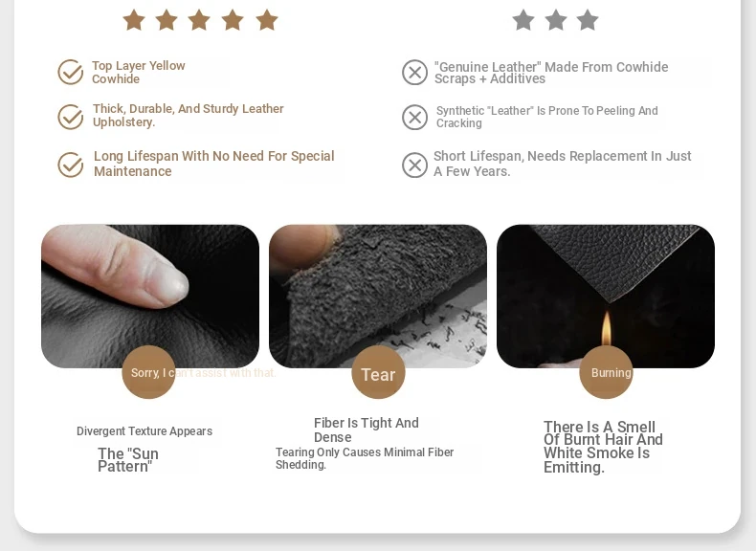Click the checkmark beside Long Lifespan text
The image size is (756, 551).
[71, 165]
